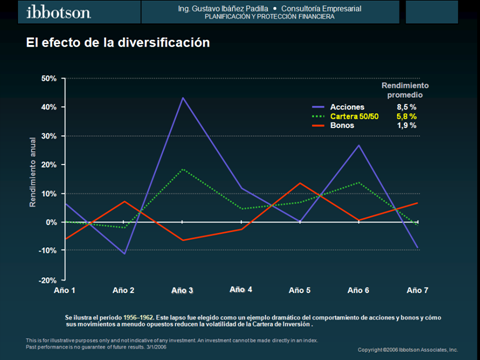Screen dimensions: 480x360
Task: Click the red Bonos legend line
Action: pos(318,126)
